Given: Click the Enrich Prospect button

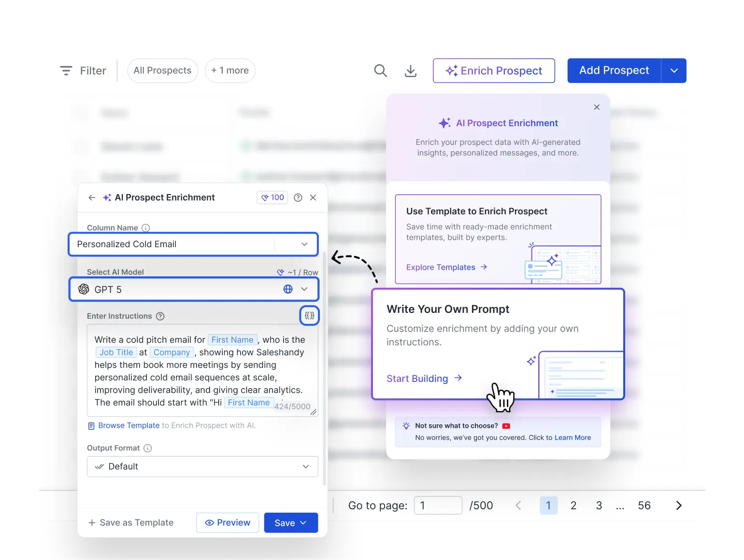Looking at the screenshot, I should (x=494, y=70).
